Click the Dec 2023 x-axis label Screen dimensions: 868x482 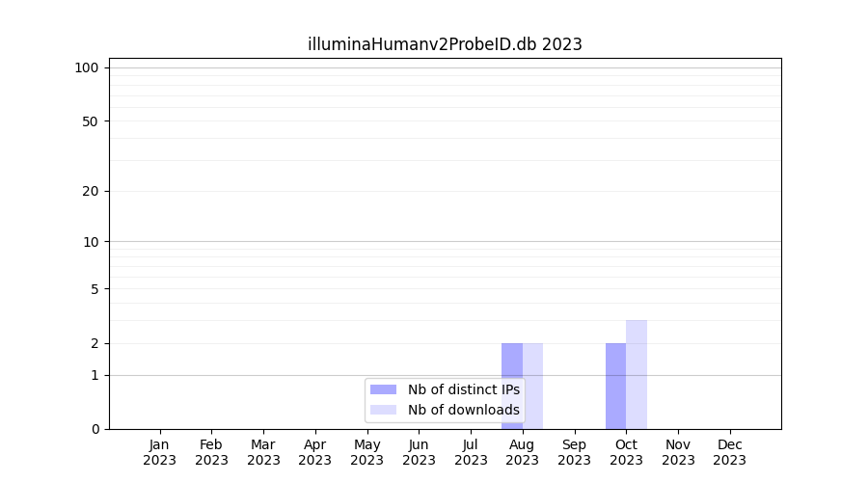[x=729, y=452]
